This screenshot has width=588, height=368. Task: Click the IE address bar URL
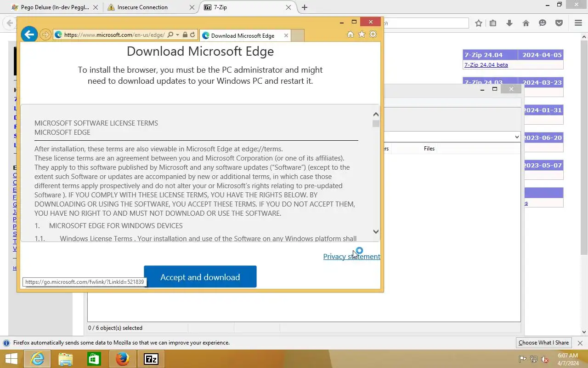[x=114, y=34]
